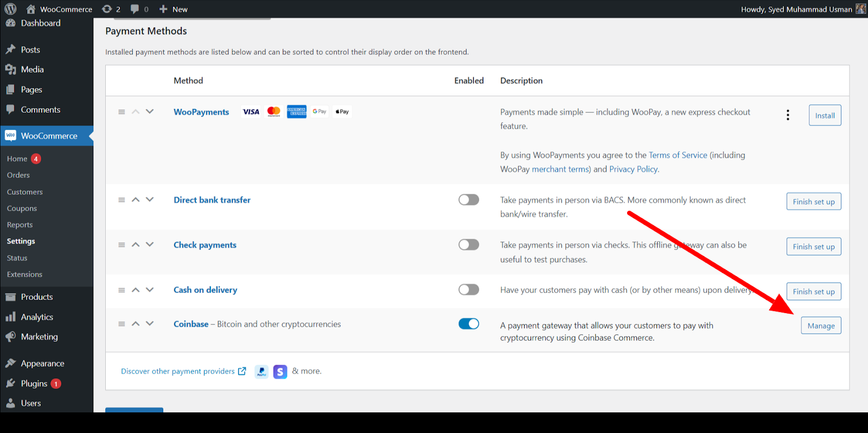Click the Stripe provider icon
This screenshot has width=868, height=433.
click(x=280, y=372)
